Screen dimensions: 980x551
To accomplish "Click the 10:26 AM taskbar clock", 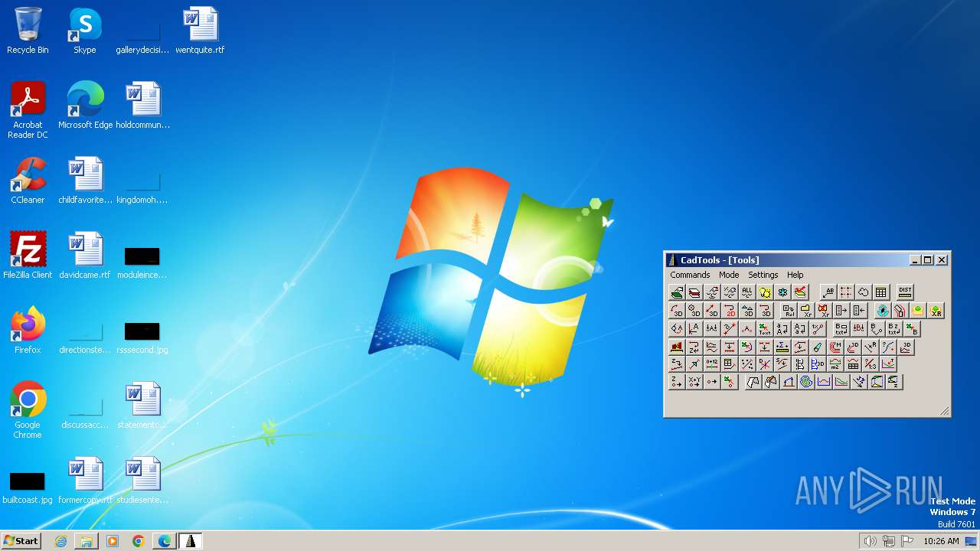I will coord(941,541).
